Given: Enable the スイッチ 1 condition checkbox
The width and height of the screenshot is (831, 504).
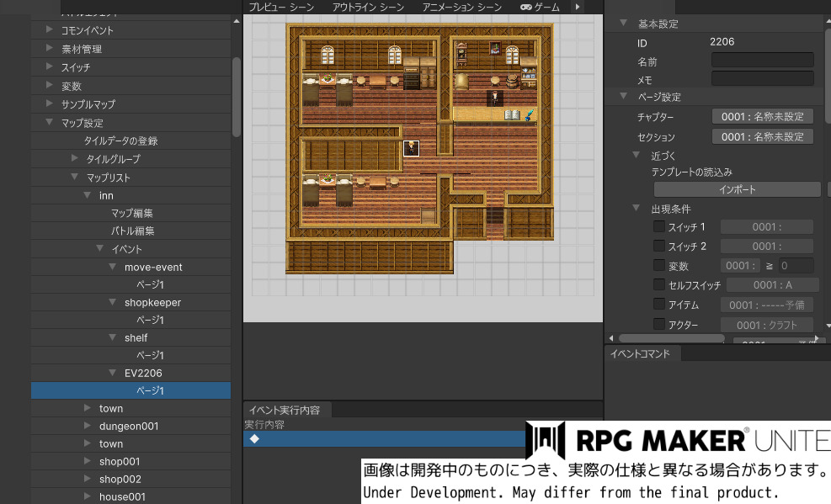Looking at the screenshot, I should (659, 227).
